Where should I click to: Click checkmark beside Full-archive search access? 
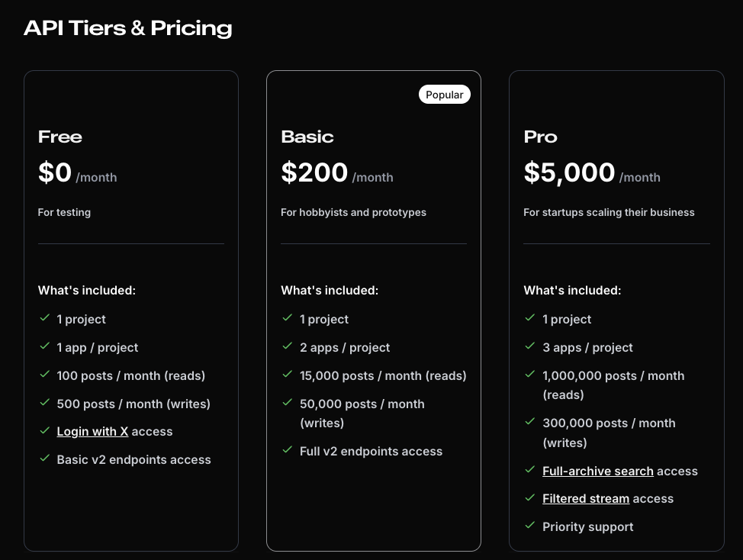pos(530,470)
